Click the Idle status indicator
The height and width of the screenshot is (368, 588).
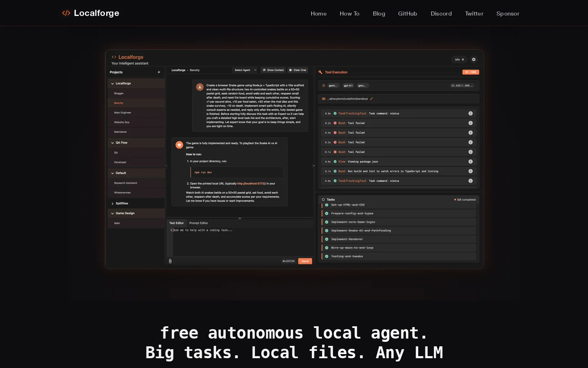tap(459, 59)
